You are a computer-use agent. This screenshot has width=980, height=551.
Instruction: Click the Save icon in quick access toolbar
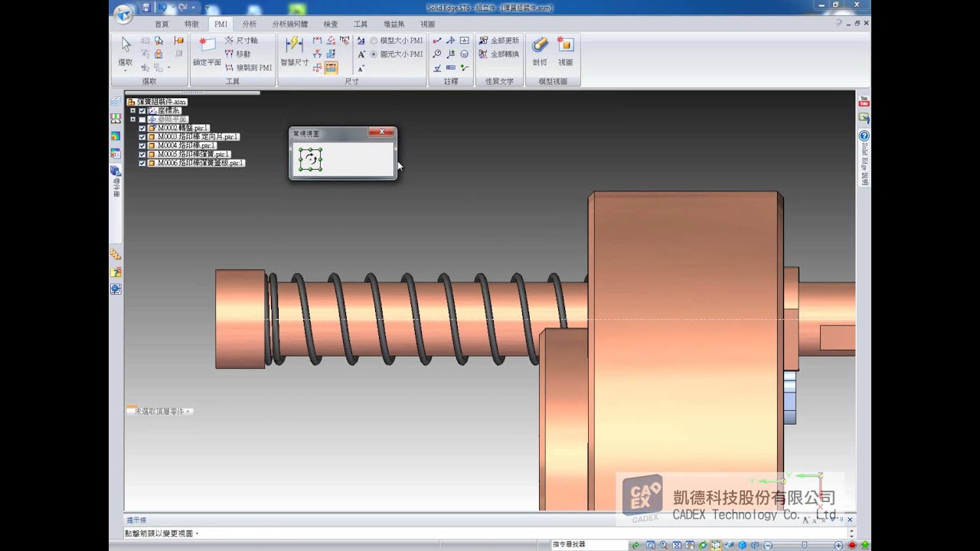click(145, 8)
